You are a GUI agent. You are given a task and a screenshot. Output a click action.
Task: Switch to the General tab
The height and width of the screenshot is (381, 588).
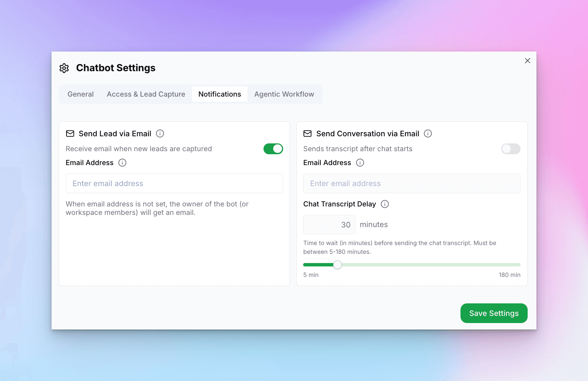tap(80, 94)
